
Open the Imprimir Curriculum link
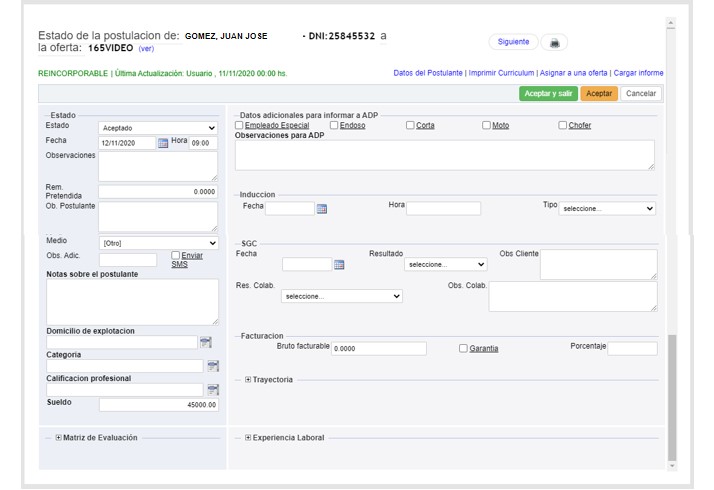pyautogui.click(x=501, y=73)
